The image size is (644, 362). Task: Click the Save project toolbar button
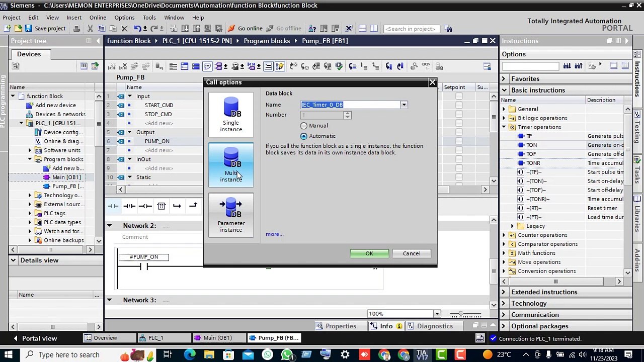(45, 29)
